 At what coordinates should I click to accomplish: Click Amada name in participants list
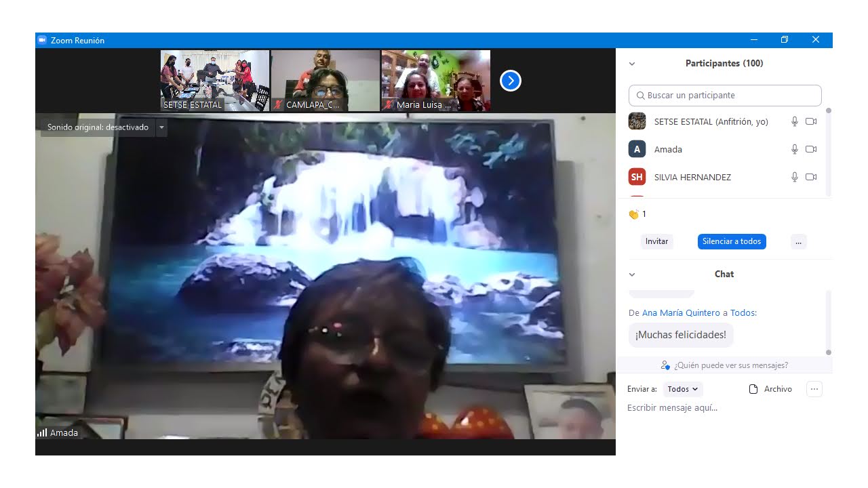(x=668, y=150)
